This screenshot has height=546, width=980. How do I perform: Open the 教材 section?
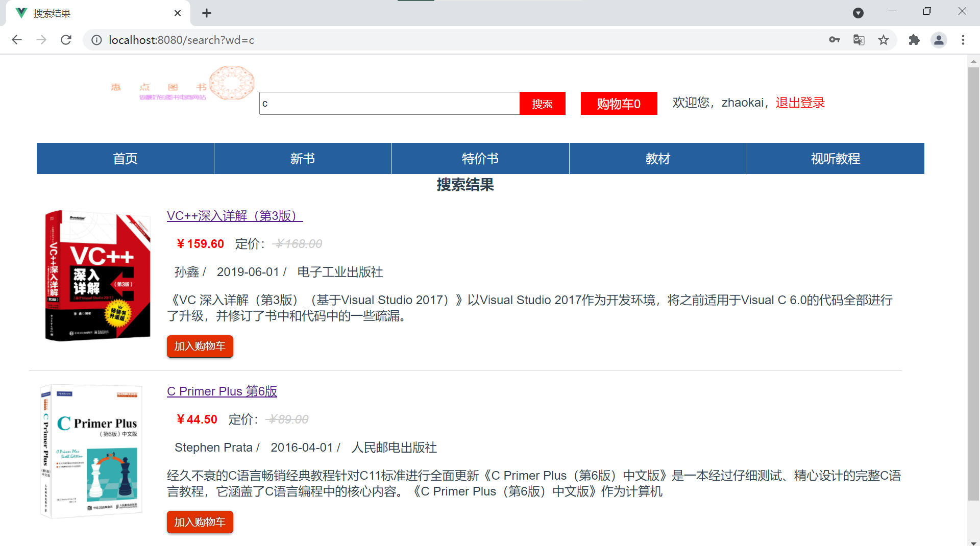657,158
